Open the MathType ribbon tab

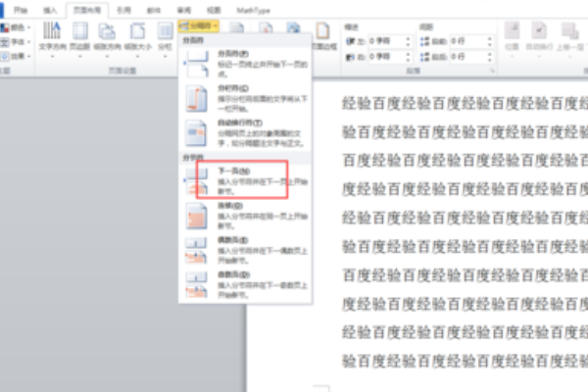[253, 10]
